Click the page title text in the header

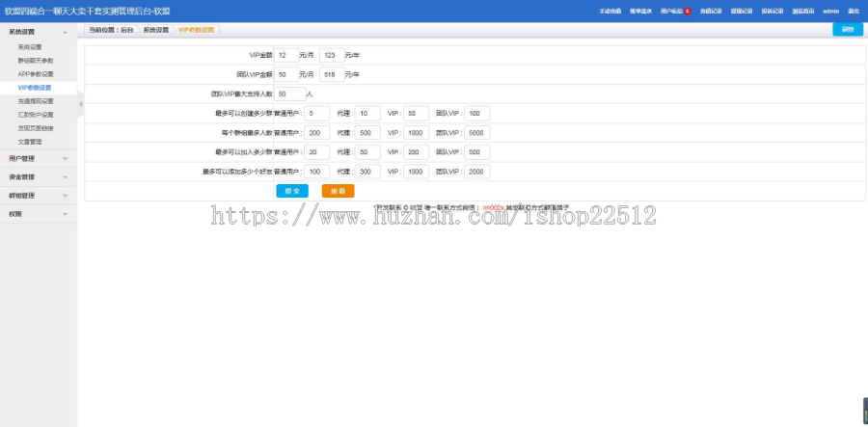[88, 11]
